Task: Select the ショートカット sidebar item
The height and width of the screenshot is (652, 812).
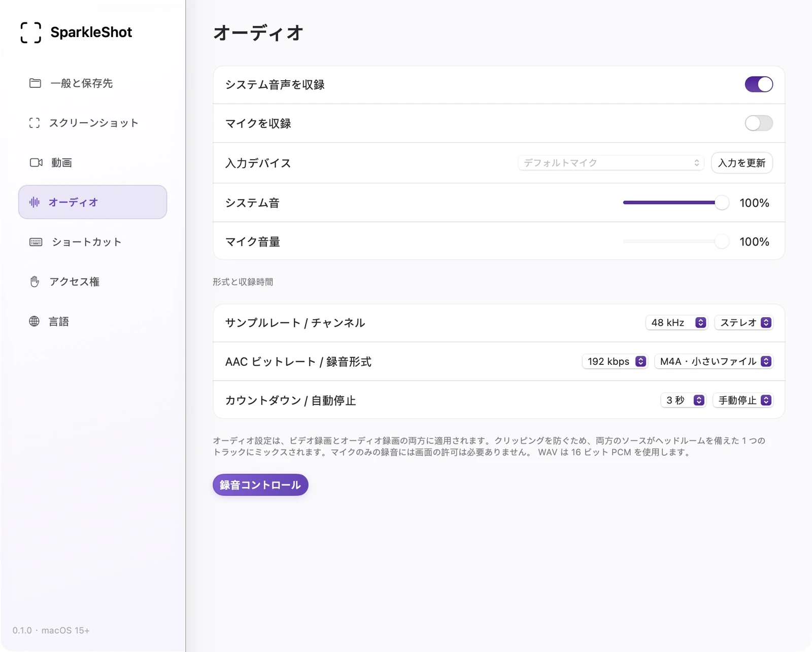Action: pyautogui.click(x=92, y=242)
